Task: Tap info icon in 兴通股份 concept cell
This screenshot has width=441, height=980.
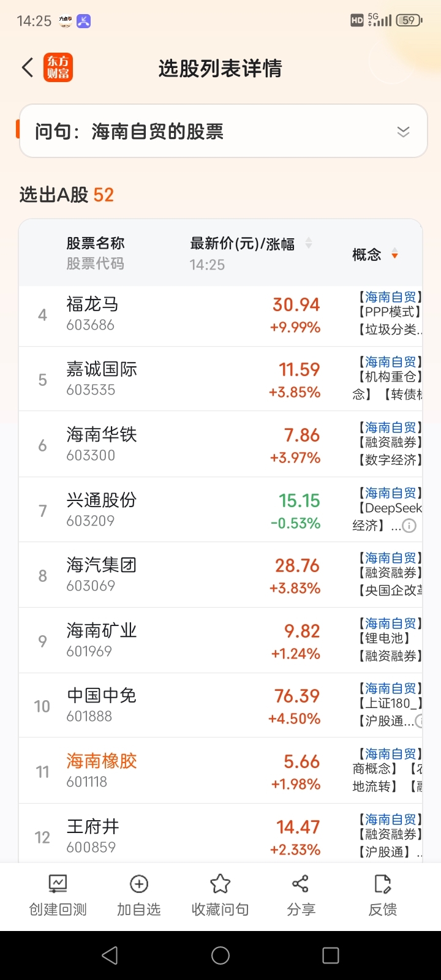Action: (409, 526)
